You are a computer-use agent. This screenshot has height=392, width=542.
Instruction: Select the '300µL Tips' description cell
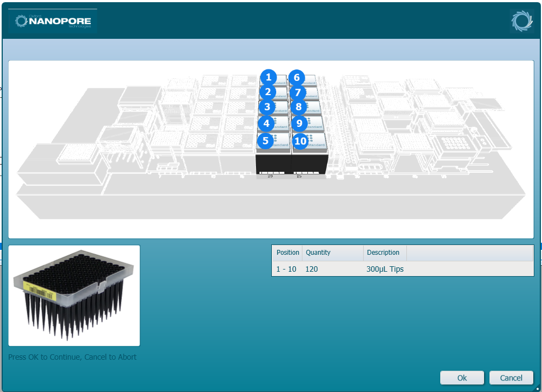(385, 269)
